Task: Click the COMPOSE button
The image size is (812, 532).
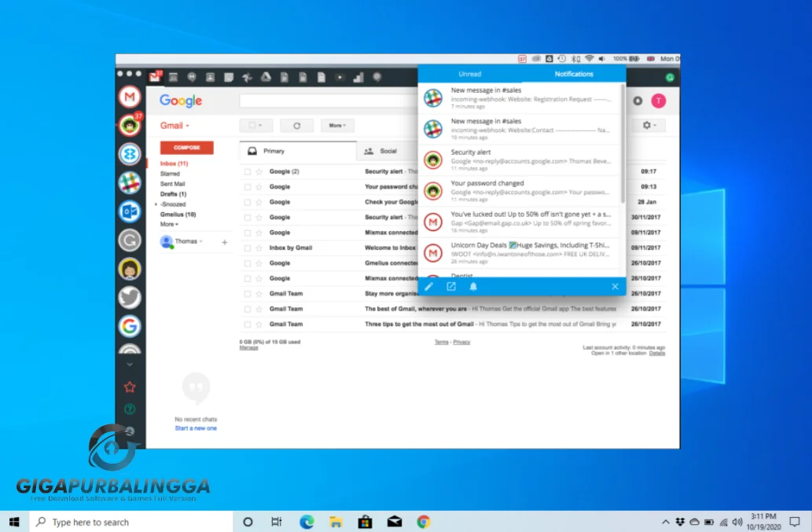Action: [x=186, y=148]
